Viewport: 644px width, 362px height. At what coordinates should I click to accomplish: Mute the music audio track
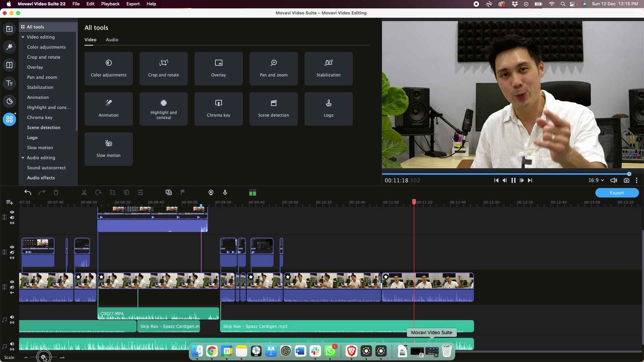[x=12, y=317]
